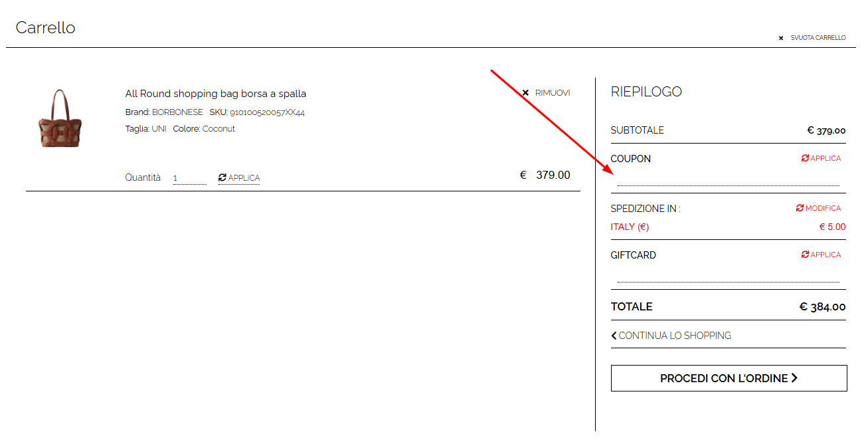Click the right chevron inside the order button
The height and width of the screenshot is (444, 868).
pyautogui.click(x=794, y=378)
